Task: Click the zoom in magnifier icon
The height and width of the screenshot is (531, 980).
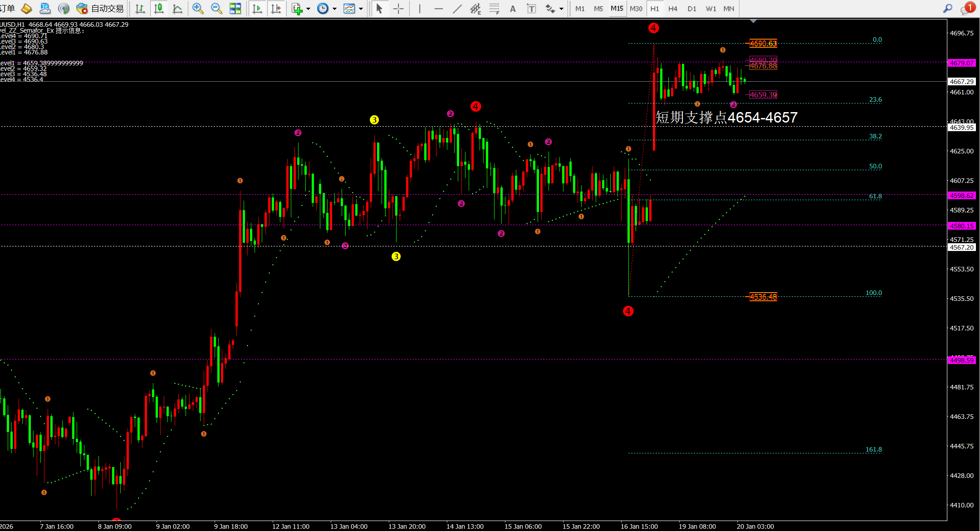Action: point(197,8)
